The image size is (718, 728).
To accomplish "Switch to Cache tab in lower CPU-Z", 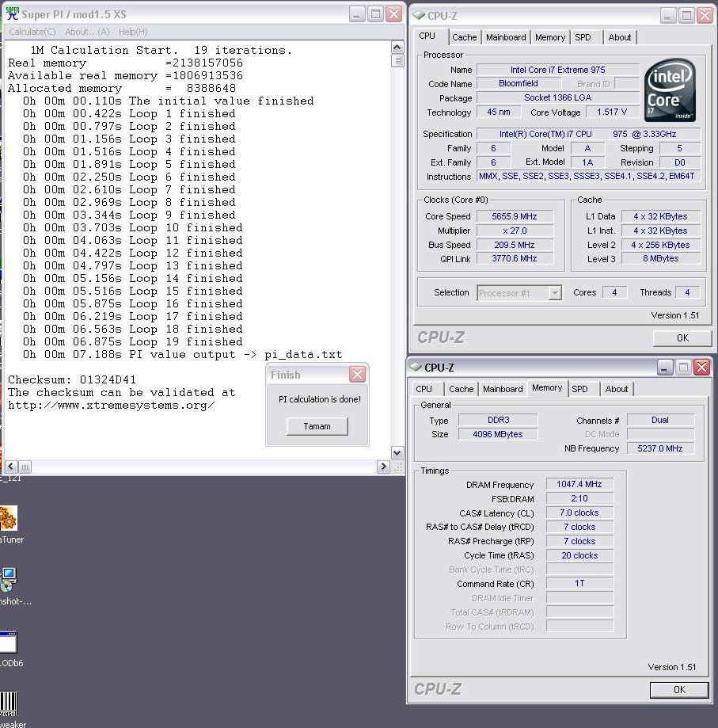I will point(461,389).
